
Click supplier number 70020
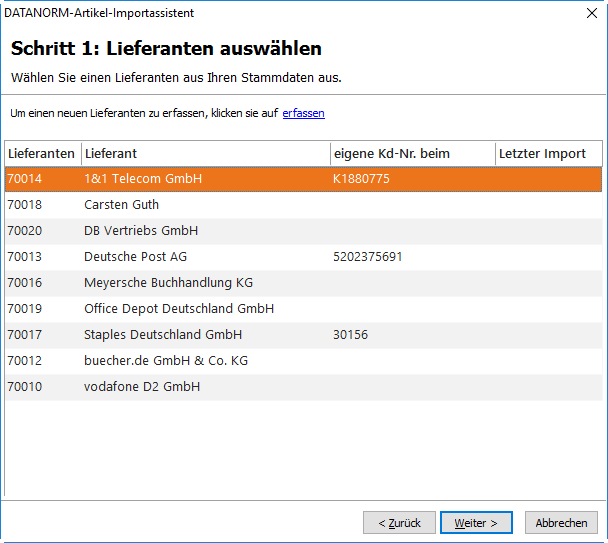[24, 231]
